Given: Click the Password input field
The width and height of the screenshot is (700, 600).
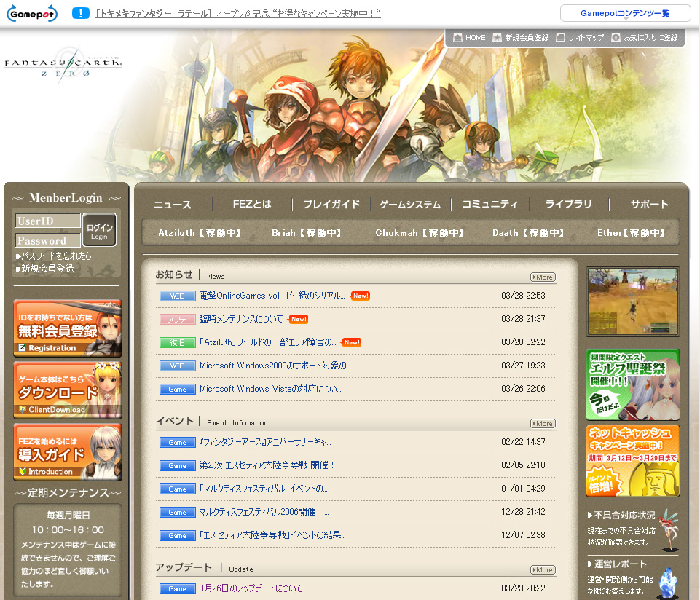Looking at the screenshot, I should (48, 240).
